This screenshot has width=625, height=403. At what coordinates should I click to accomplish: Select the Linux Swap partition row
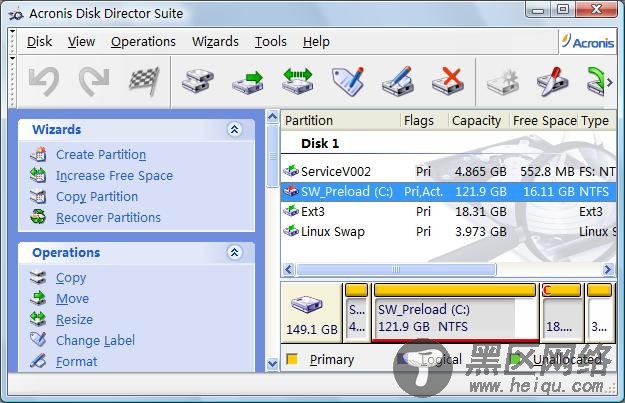[x=449, y=231]
